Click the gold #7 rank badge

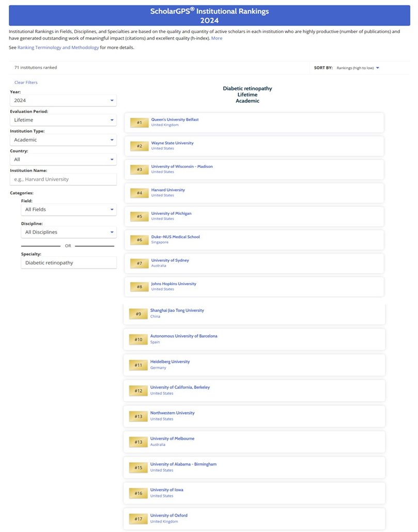click(140, 263)
